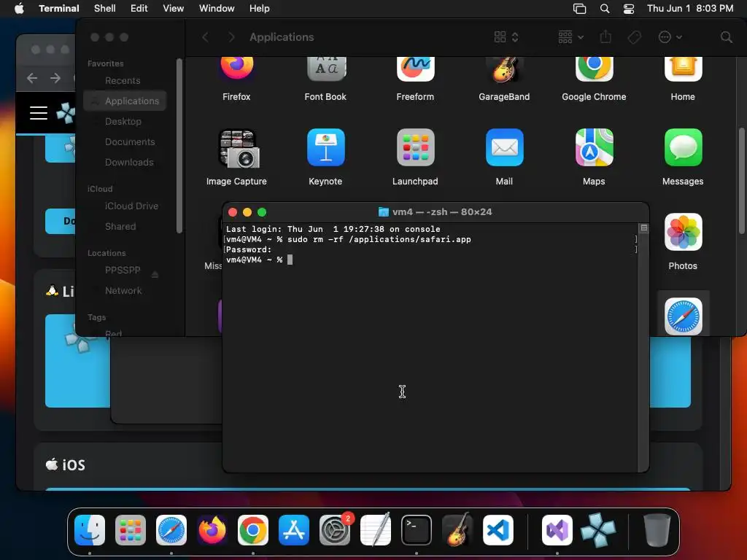Select Google Chrome in Applications folder
747x560 pixels.
pyautogui.click(x=594, y=68)
